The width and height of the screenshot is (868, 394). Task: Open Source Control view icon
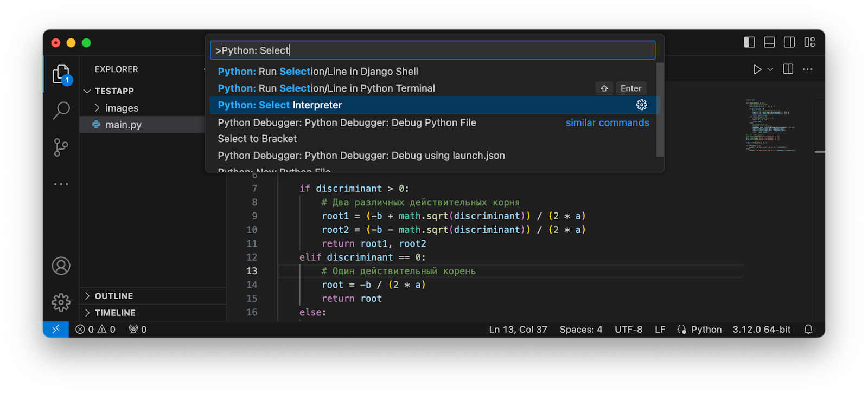tap(61, 147)
